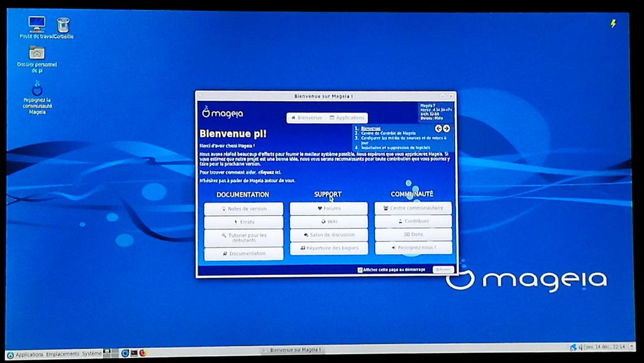Click the Mageia network tray icon

tap(573, 347)
